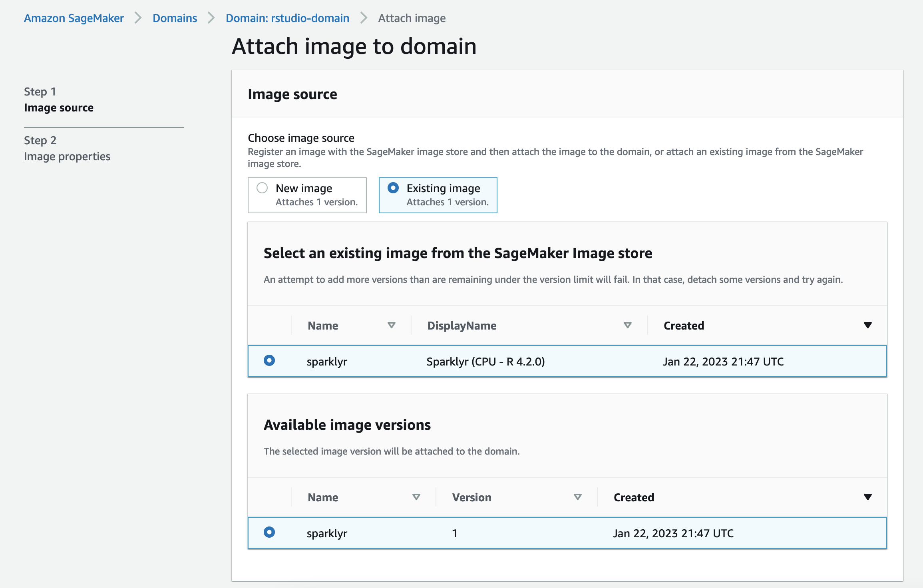Click the DisplayName column header

(x=462, y=326)
